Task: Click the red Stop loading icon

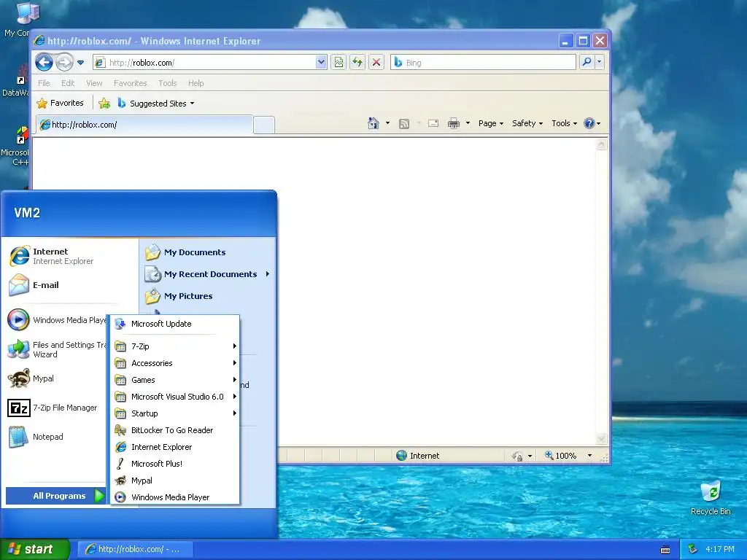Action: [x=376, y=62]
